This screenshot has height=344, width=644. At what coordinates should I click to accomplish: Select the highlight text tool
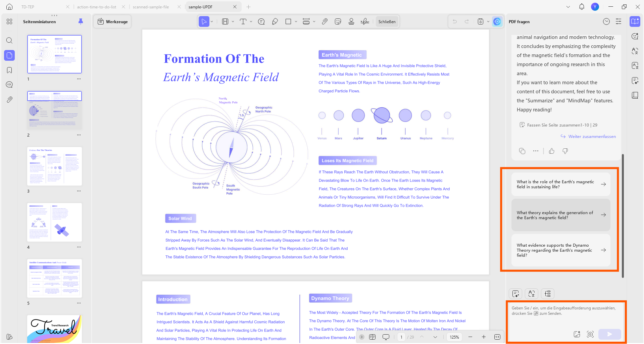coord(225,21)
